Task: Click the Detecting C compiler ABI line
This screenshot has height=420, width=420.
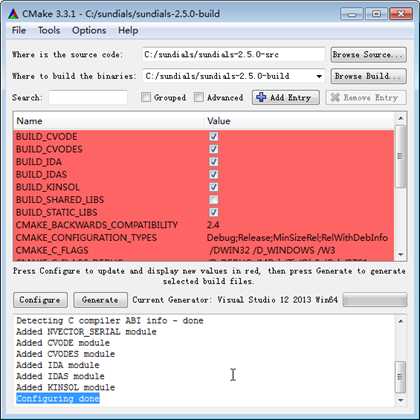Action: click(110, 321)
